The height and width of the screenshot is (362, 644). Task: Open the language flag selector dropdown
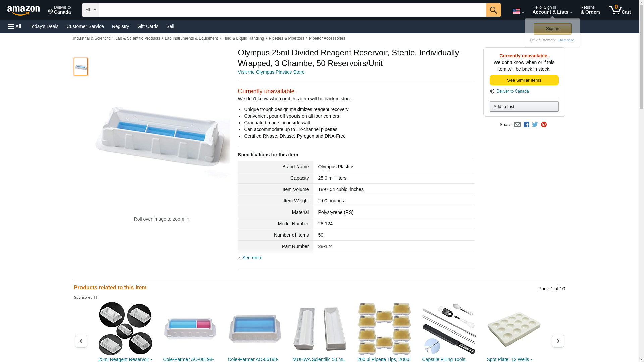(518, 11)
